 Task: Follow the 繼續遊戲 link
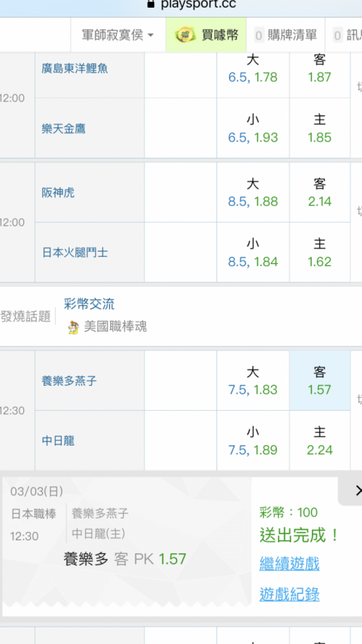[x=289, y=563]
